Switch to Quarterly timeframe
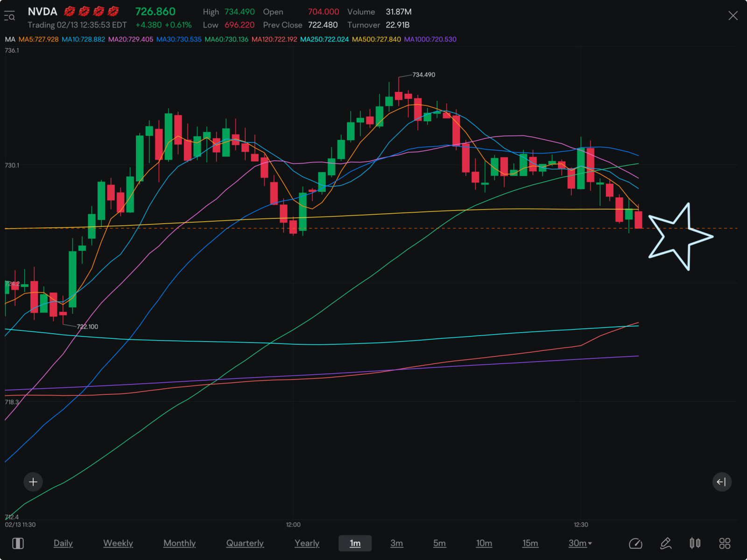Viewport: 747px width, 560px height. click(x=245, y=543)
